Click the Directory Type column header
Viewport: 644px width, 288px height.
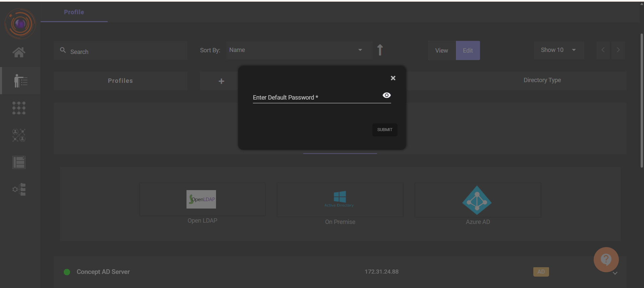click(542, 80)
